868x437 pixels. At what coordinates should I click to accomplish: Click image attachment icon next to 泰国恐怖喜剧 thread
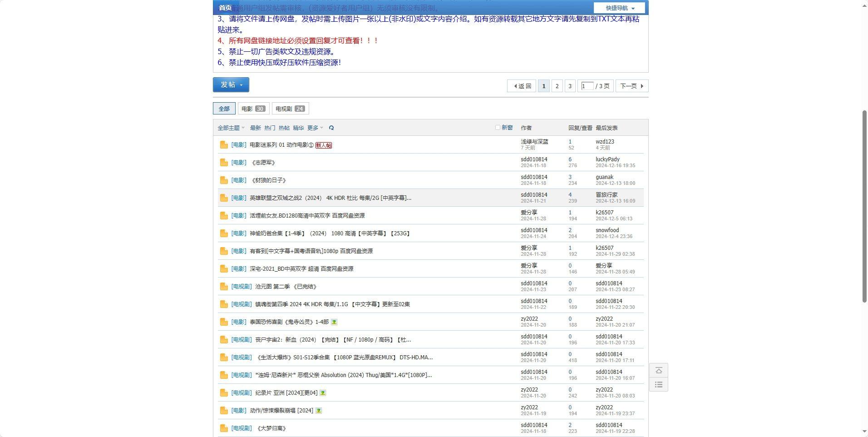(334, 322)
